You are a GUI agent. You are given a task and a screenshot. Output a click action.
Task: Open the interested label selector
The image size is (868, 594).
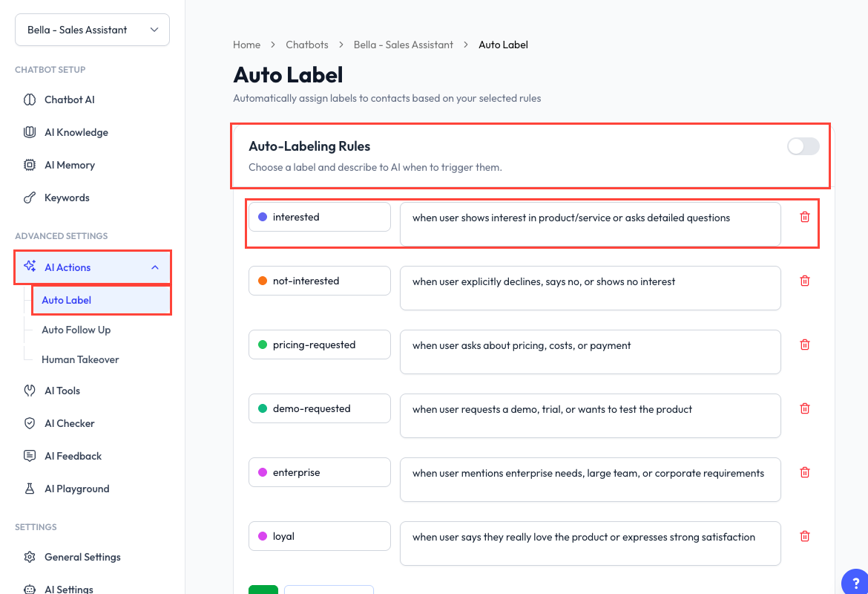click(320, 218)
